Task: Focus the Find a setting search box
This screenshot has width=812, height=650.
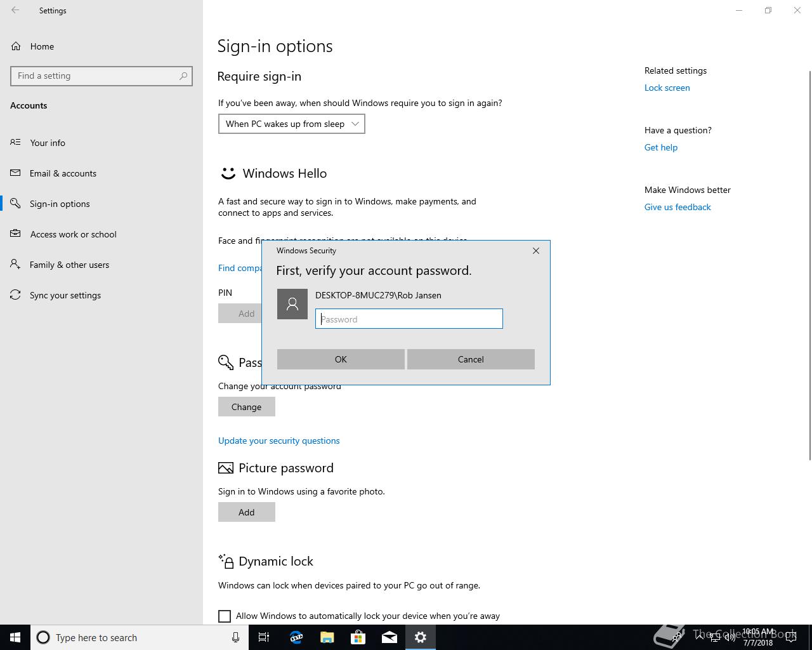Action: (x=101, y=76)
